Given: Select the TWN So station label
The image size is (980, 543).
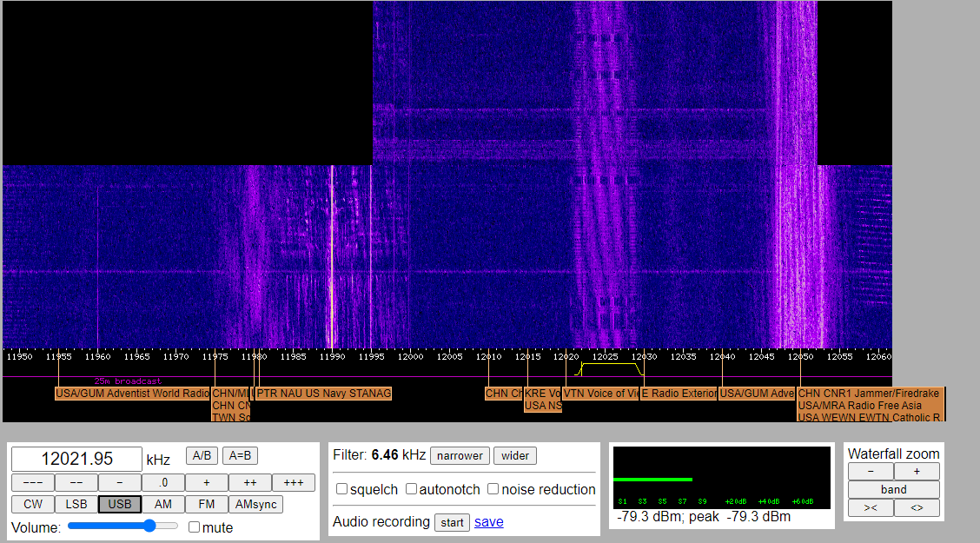Looking at the screenshot, I should [x=231, y=417].
